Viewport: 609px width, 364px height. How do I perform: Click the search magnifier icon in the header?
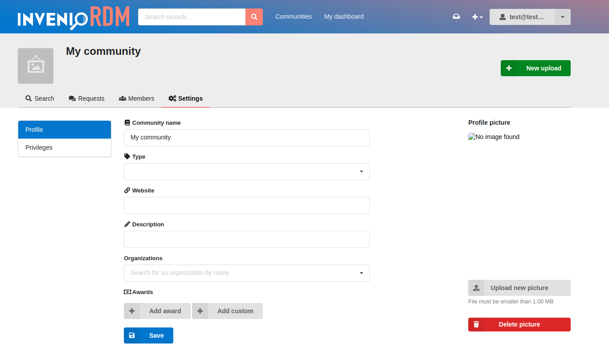(x=254, y=16)
